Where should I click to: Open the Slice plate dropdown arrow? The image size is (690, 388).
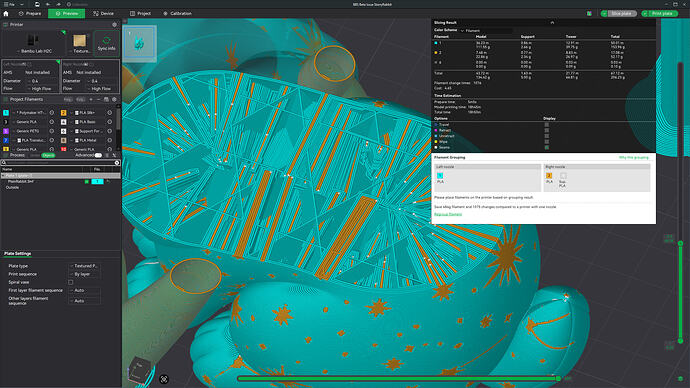click(604, 14)
